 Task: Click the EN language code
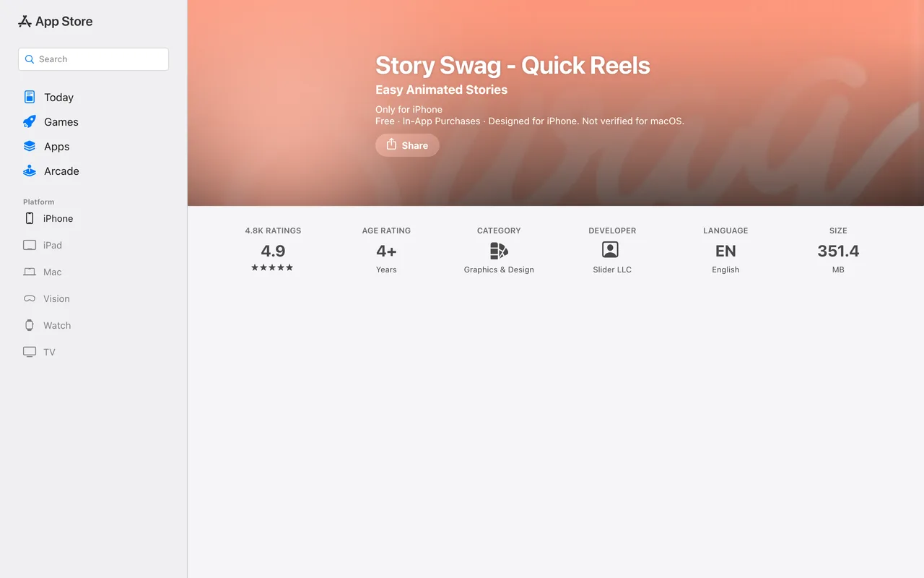(725, 251)
